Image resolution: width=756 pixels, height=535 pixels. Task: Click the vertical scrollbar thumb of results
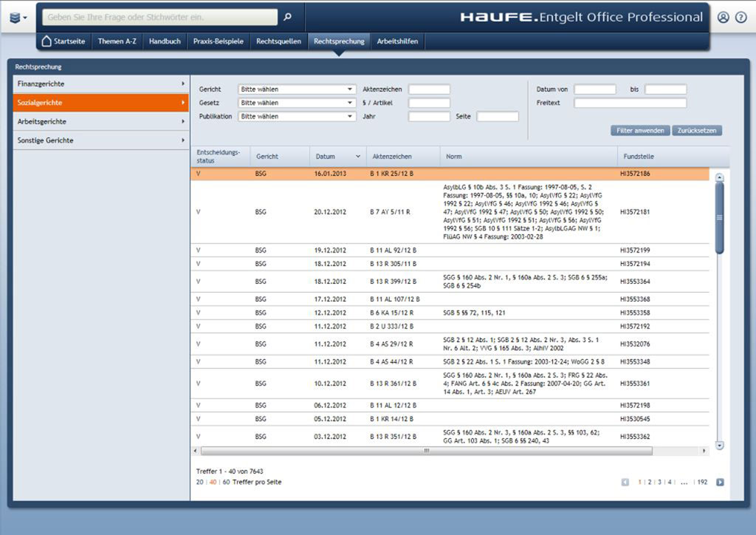(x=719, y=218)
